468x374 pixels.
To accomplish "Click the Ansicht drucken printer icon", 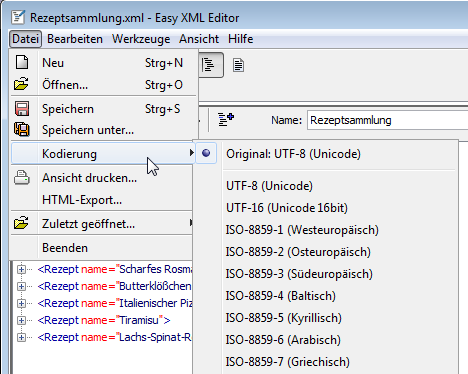I will (22, 178).
